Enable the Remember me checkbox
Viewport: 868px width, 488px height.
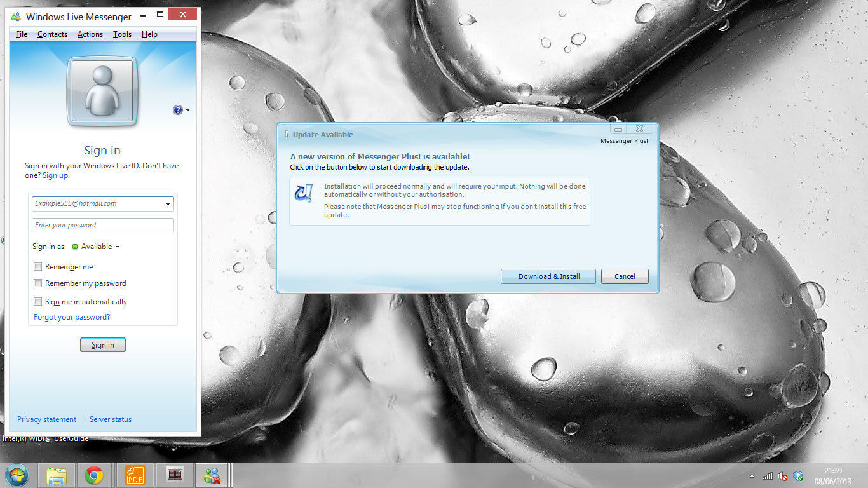point(38,267)
